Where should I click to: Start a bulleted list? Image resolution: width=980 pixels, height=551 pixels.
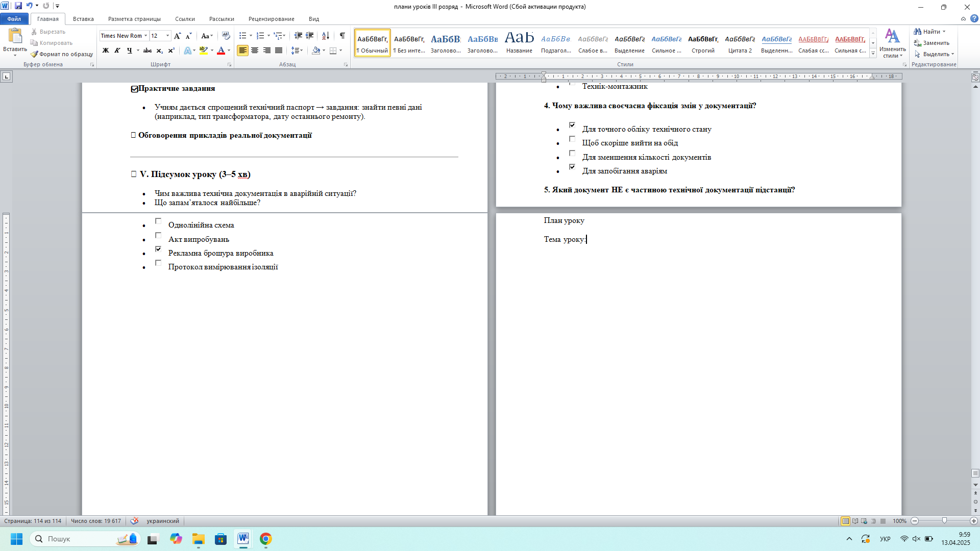point(243,36)
